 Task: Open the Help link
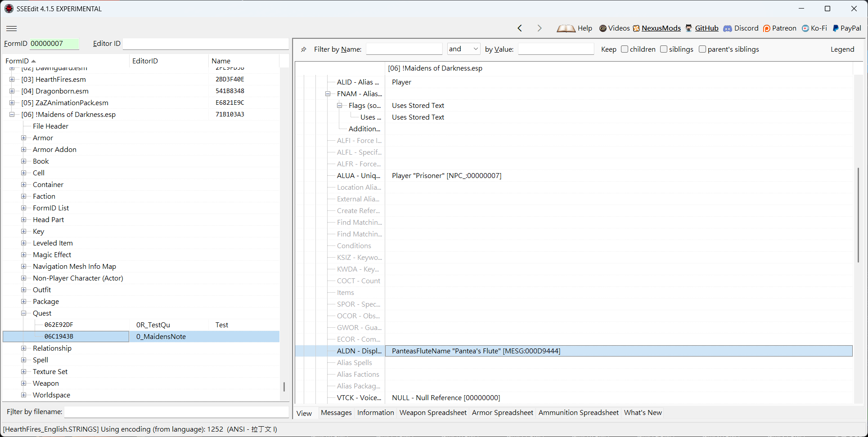585,28
